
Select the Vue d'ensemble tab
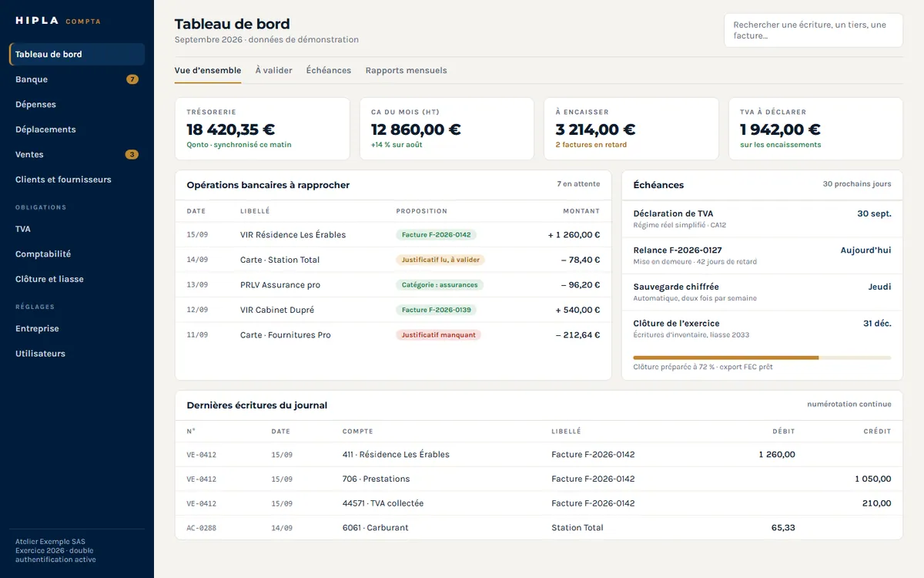208,70
